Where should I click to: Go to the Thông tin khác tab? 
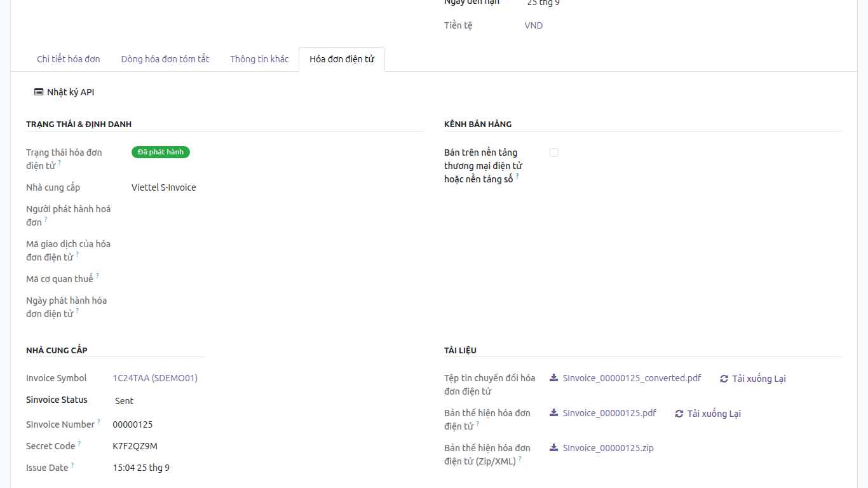point(259,59)
